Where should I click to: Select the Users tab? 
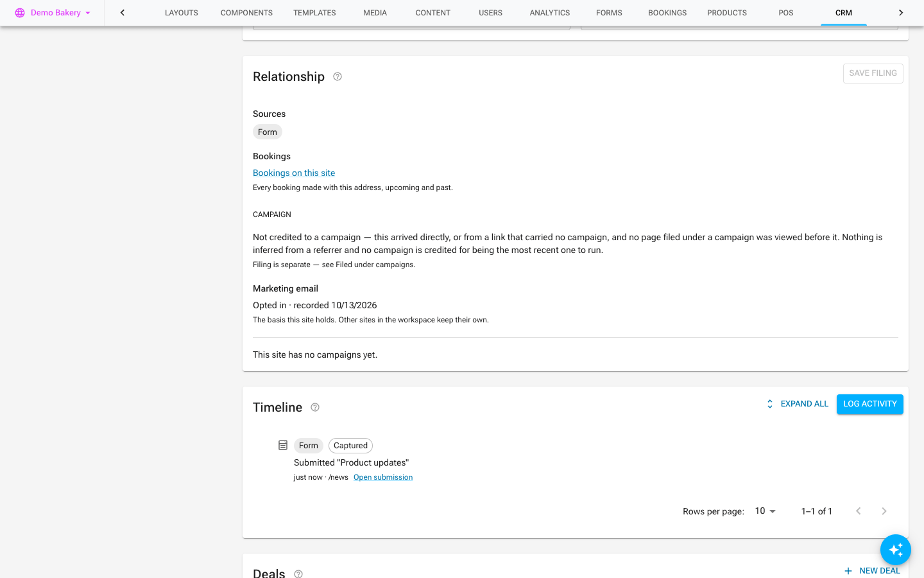point(491,13)
